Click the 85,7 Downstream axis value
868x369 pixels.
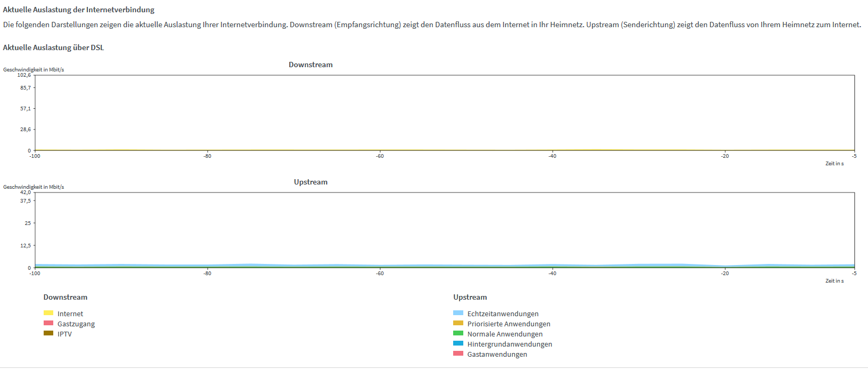[26, 87]
